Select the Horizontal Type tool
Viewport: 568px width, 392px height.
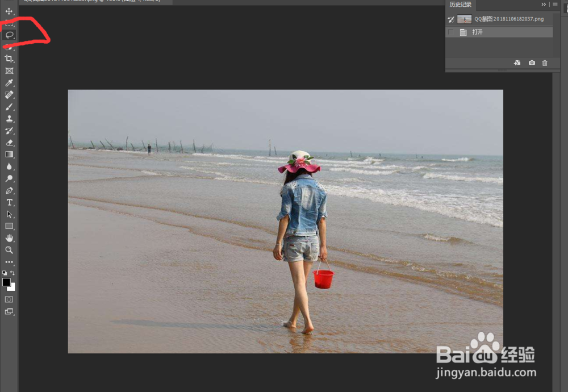coord(9,202)
